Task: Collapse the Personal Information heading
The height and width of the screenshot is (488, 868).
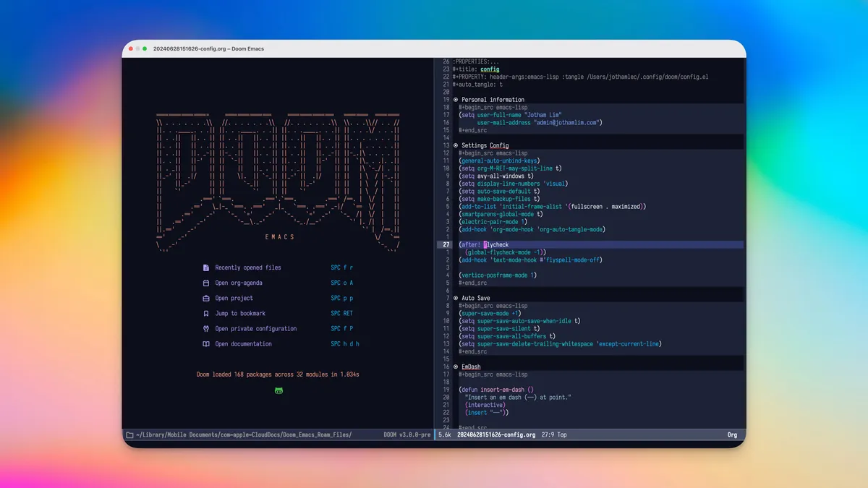Action: (455, 99)
